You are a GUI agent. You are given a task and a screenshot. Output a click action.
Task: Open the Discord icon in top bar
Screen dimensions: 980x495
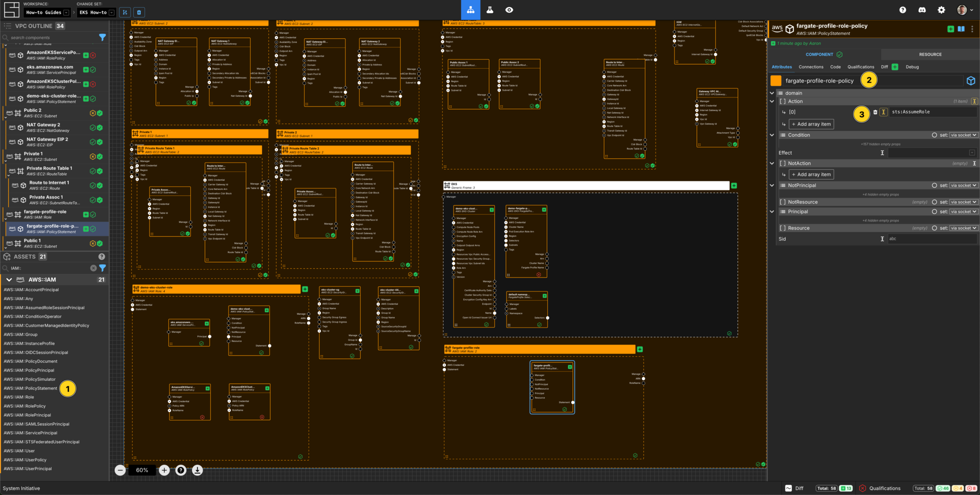click(922, 10)
